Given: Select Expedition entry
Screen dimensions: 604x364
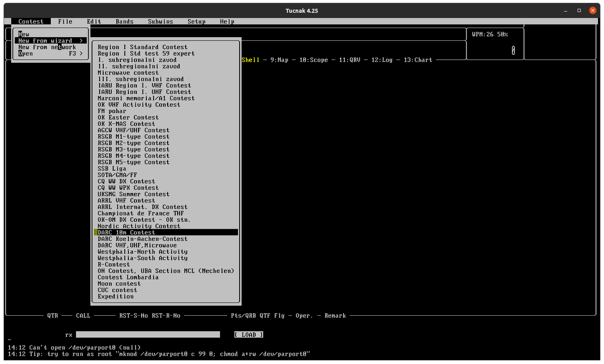Looking at the screenshot, I should coord(166,297).
